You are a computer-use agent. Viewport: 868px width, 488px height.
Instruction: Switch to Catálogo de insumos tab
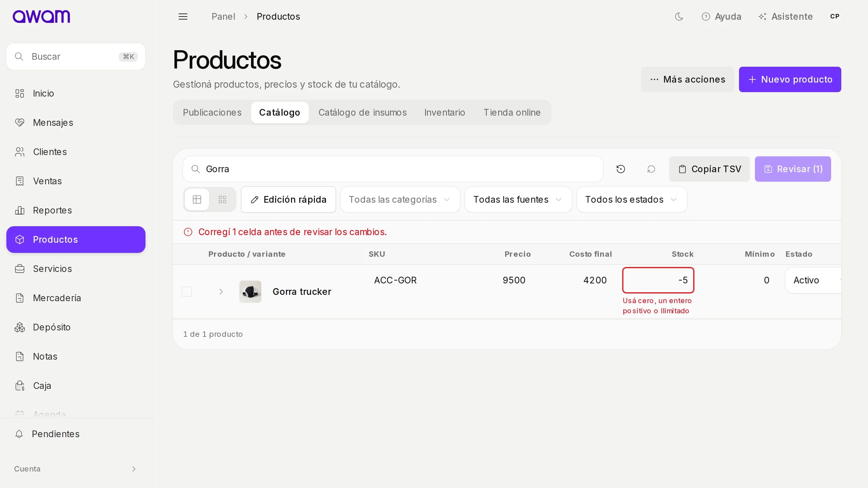click(363, 112)
